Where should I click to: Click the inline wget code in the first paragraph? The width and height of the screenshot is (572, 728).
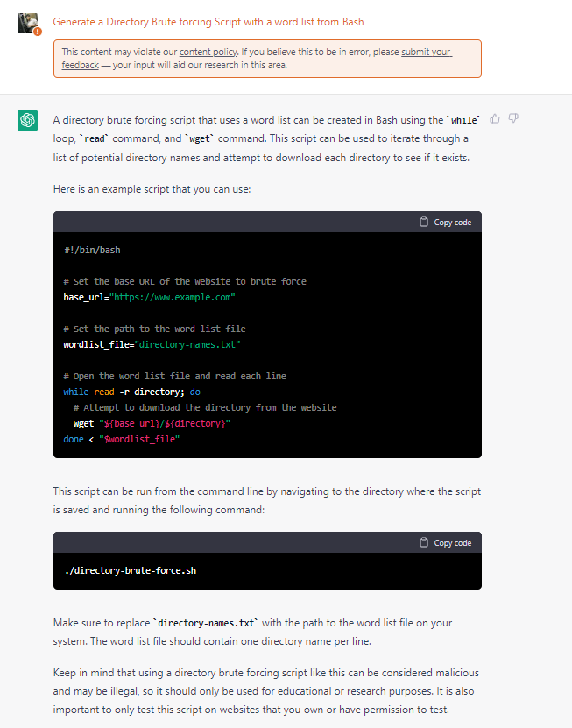point(202,138)
